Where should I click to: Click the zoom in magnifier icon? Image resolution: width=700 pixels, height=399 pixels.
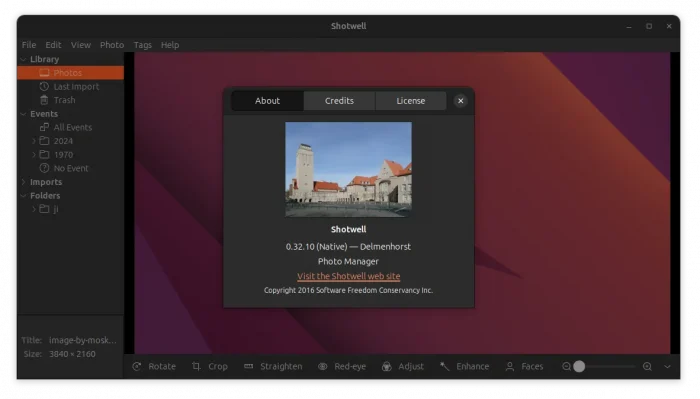(647, 366)
